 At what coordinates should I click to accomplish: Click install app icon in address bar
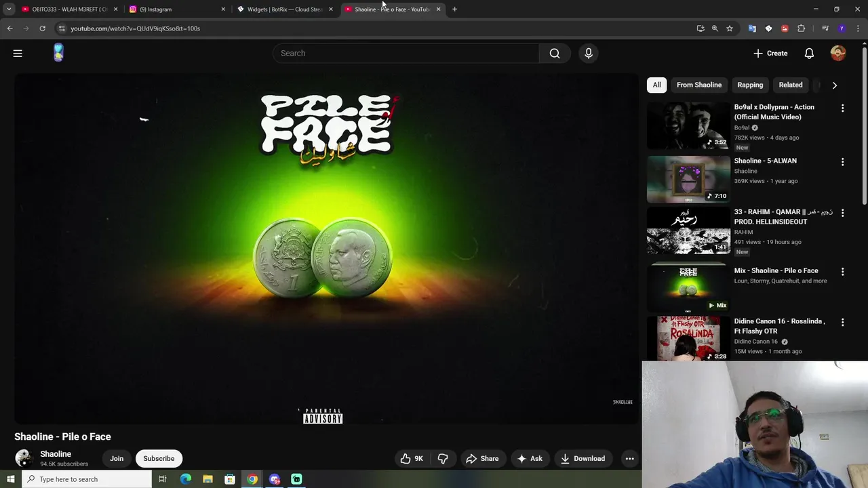click(x=701, y=28)
